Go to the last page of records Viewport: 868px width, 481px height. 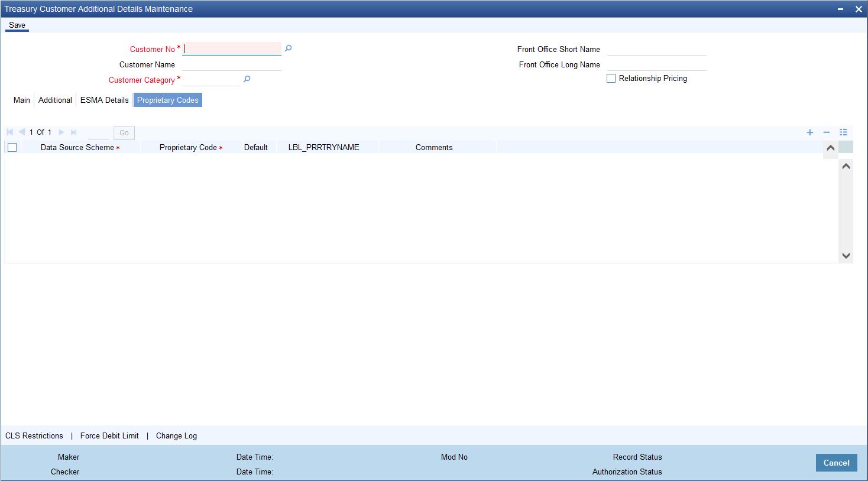pos(73,132)
